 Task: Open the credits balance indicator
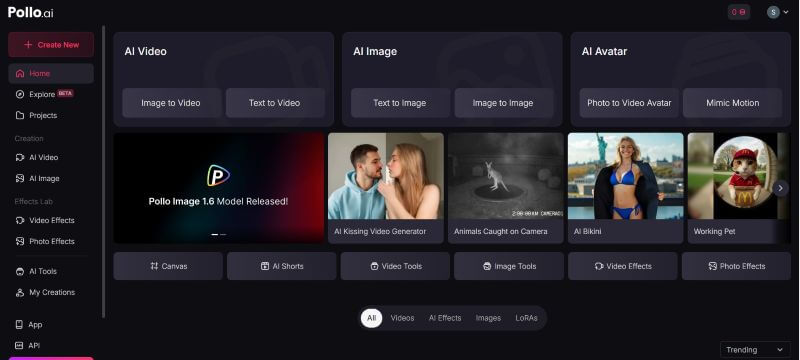point(739,12)
